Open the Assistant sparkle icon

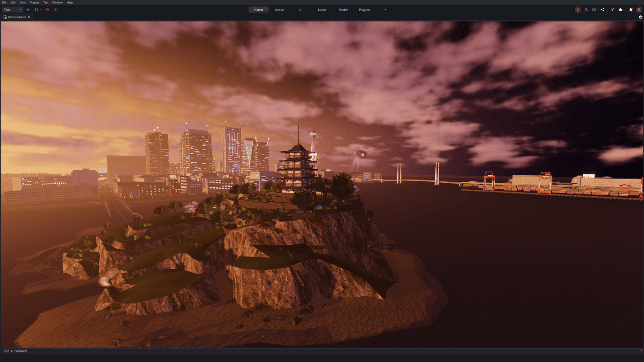point(613,9)
